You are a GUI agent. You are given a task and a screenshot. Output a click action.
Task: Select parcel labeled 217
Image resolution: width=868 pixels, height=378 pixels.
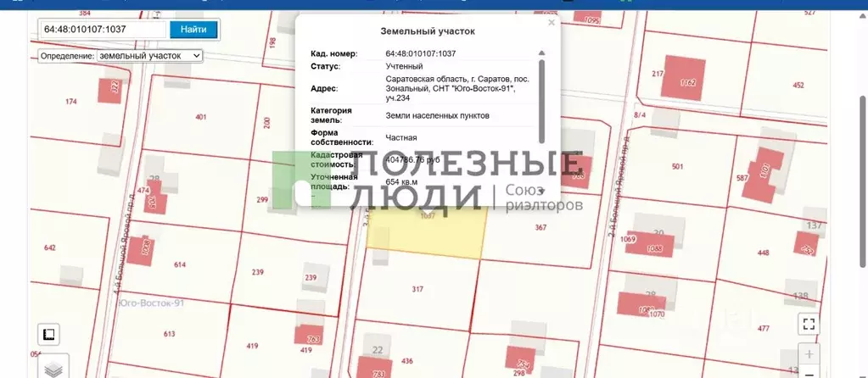tap(658, 74)
